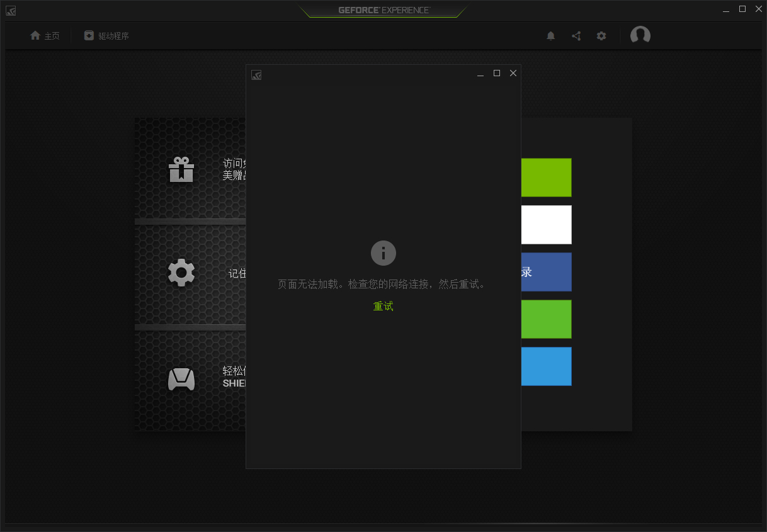Open the 主页 home tab
767x532 pixels.
(45, 36)
